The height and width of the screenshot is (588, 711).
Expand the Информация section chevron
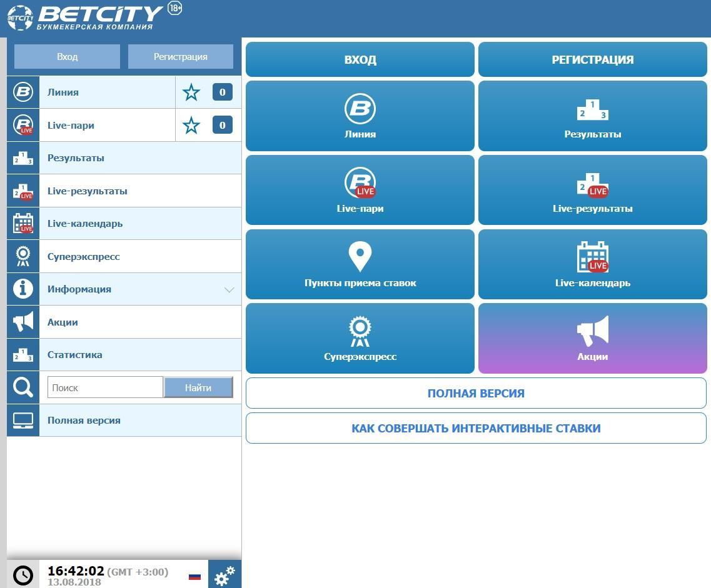[229, 289]
